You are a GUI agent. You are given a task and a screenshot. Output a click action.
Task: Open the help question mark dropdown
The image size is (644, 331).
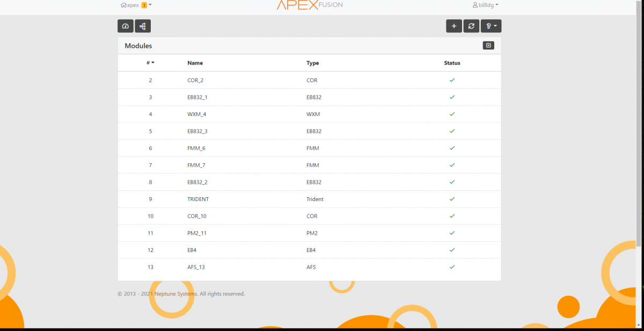[491, 26]
